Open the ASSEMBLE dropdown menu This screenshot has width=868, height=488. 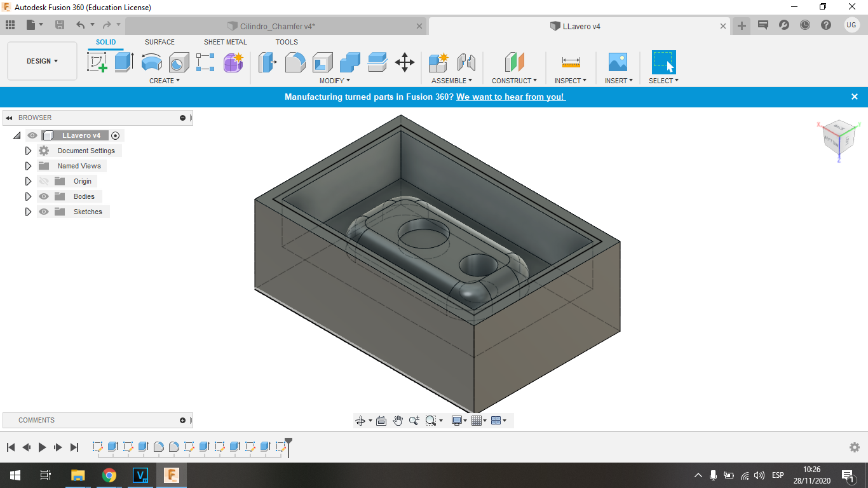[452, 81]
